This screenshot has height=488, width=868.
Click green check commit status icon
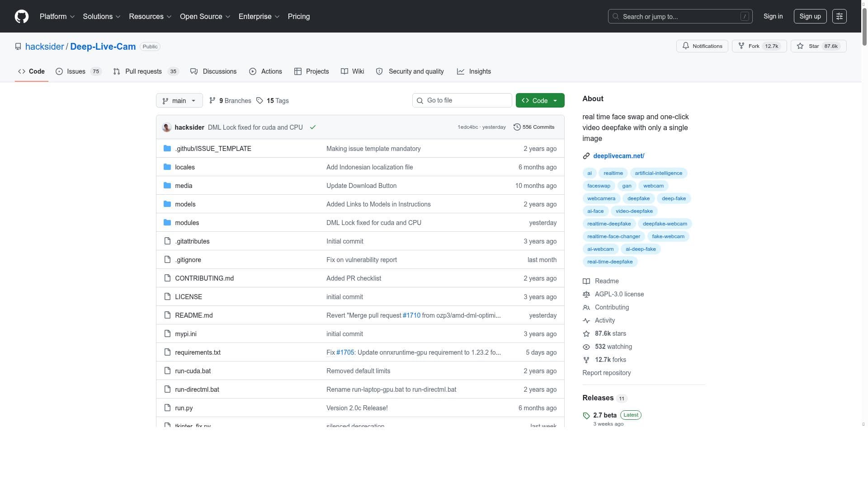(313, 127)
